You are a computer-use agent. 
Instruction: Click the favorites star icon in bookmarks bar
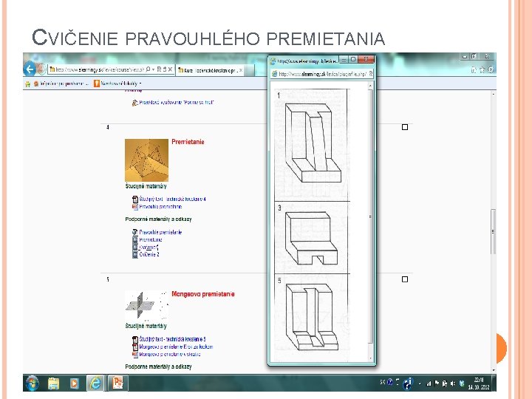tap(28, 83)
